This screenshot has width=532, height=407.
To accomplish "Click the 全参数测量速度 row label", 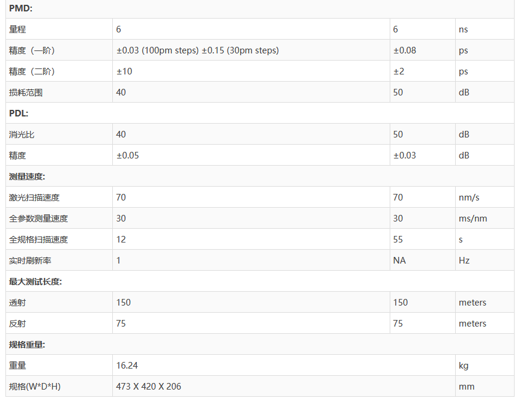I will [38, 219].
